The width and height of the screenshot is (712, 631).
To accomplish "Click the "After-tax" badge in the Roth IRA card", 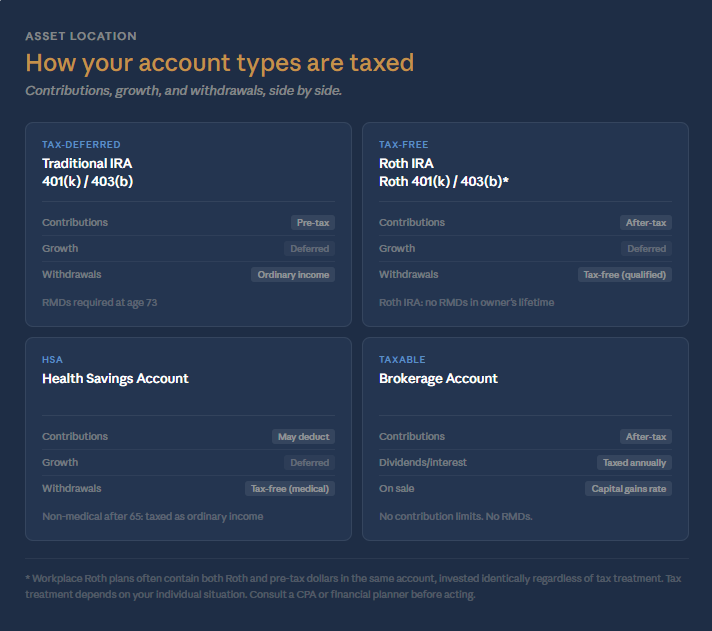I will tap(646, 223).
